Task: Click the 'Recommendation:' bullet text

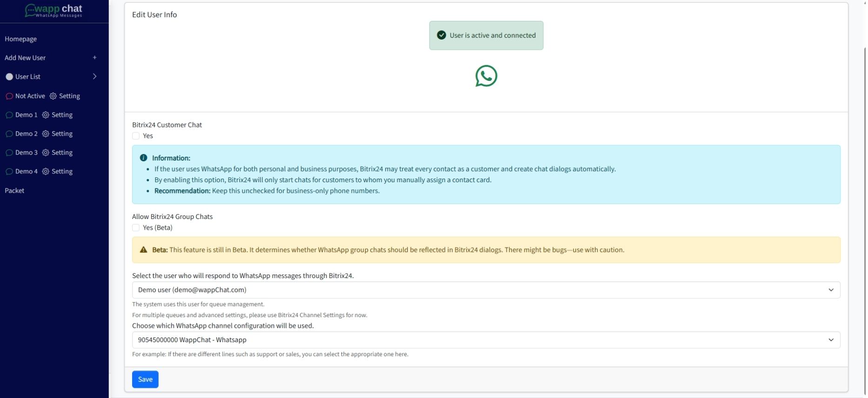Action: (x=267, y=191)
